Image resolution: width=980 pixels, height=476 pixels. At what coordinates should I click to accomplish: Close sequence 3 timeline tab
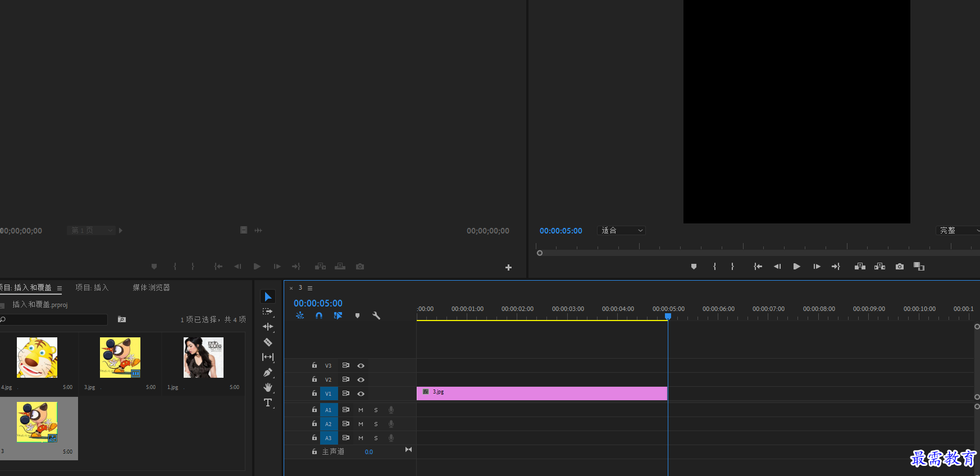[x=291, y=288]
